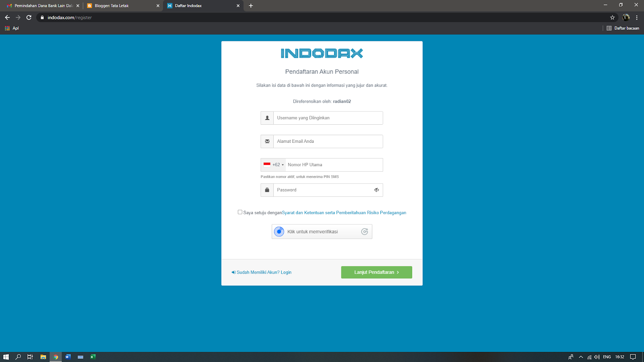Click the user icon beside username field

tap(267, 118)
